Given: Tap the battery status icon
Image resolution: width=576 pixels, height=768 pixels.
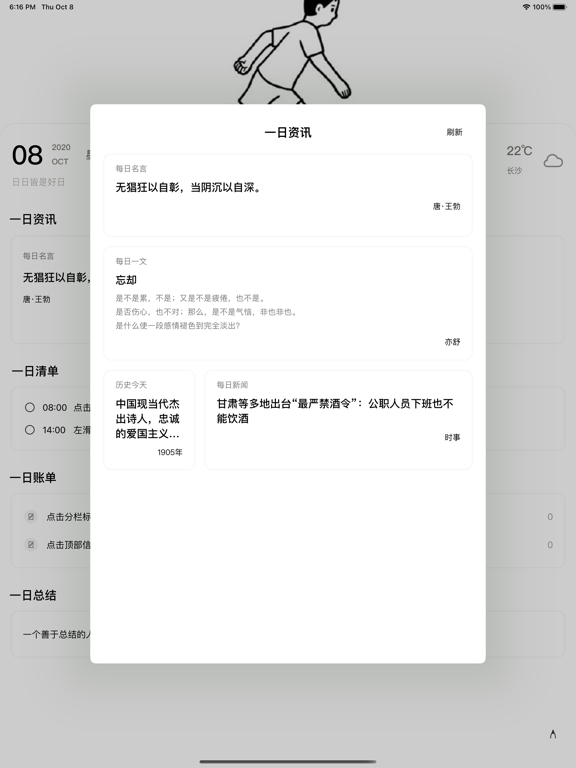Looking at the screenshot, I should [560, 7].
